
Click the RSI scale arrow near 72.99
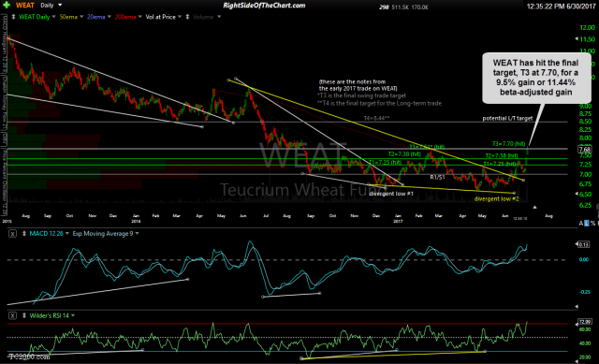(x=577, y=324)
